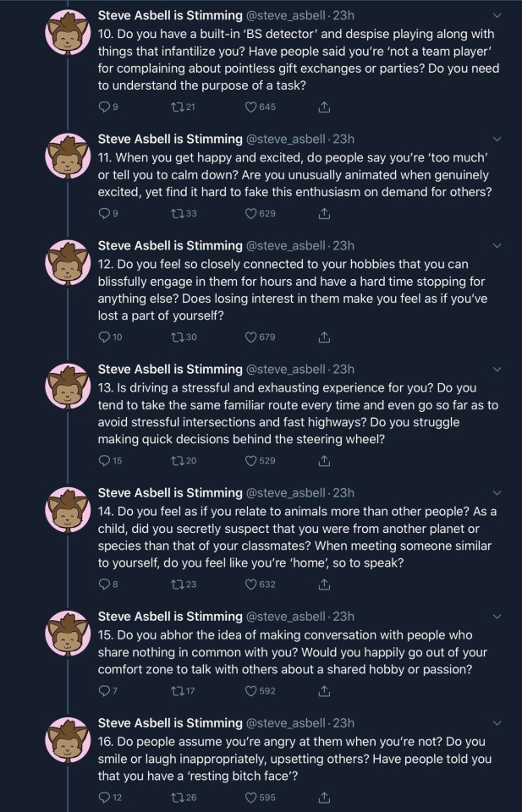This screenshot has height=812, width=522.
Task: Like tweet 11 about being 'too much'
Action: tap(250, 214)
